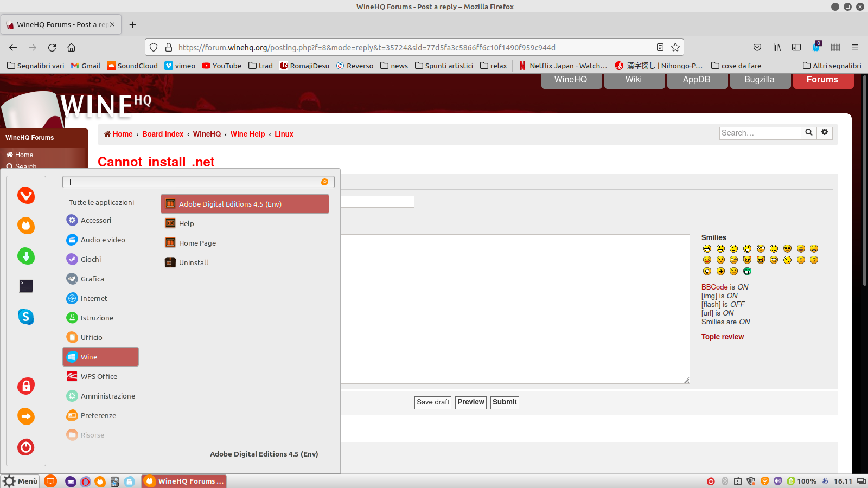The height and width of the screenshot is (488, 868).
Task: Open the Accessori category
Action: pos(101,220)
